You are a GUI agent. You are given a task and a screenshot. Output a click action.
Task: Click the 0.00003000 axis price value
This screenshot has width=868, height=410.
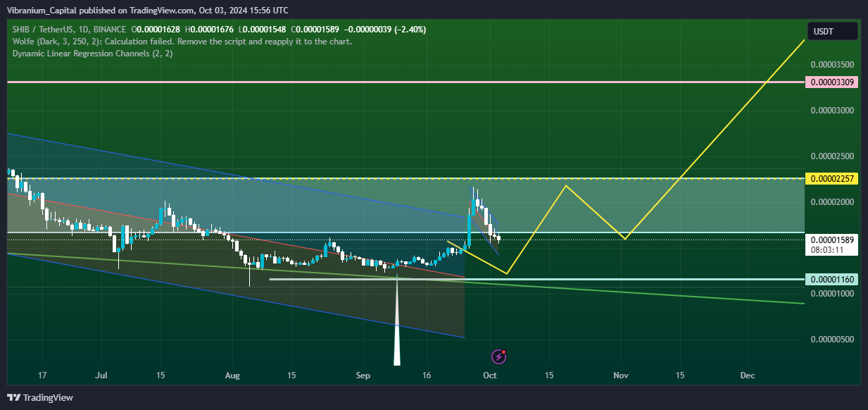pyautogui.click(x=832, y=110)
